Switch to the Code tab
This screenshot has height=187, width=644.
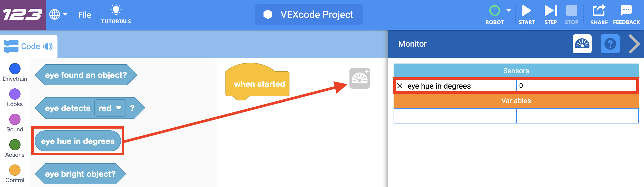31,46
